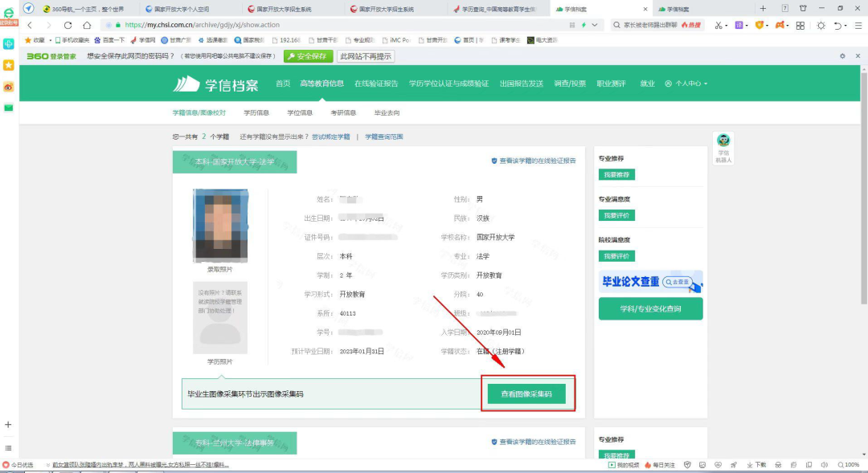Open the 360 password prompt settings gear

[842, 56]
